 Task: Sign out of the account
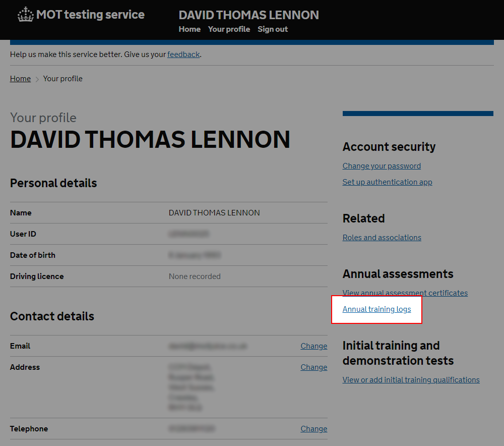pyautogui.click(x=273, y=29)
